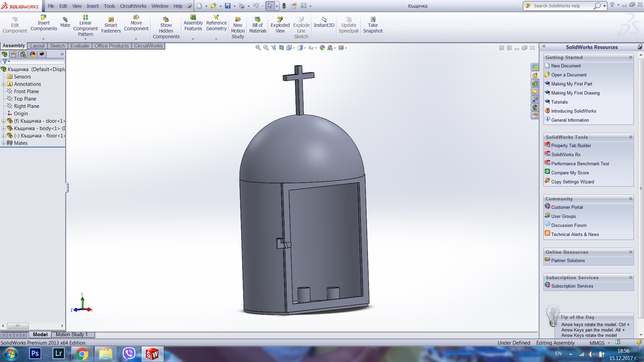Open the Exploded View tool
Viewport: 644px width, 362px height.
(x=280, y=25)
